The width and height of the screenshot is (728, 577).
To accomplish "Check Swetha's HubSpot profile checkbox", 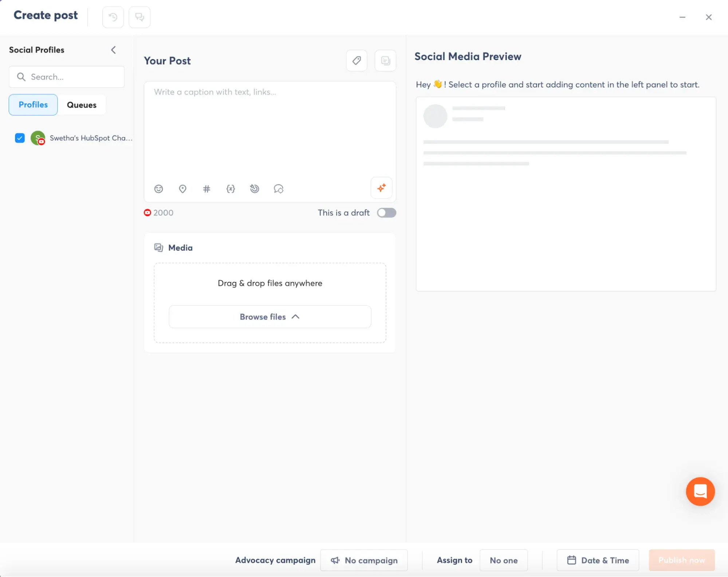I will click(20, 138).
